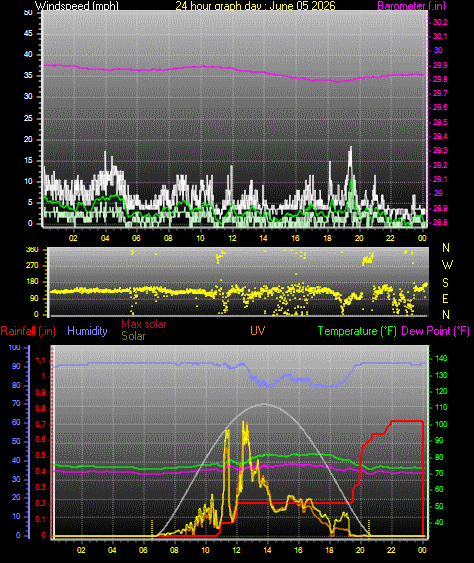
Task: Click the S compass direction label
Action: (445, 283)
